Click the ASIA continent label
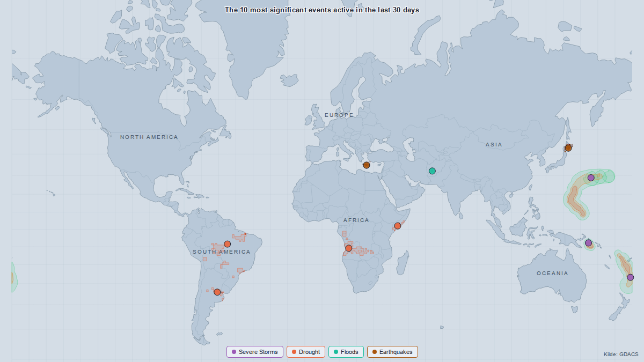The height and width of the screenshot is (362, 644). coord(494,145)
